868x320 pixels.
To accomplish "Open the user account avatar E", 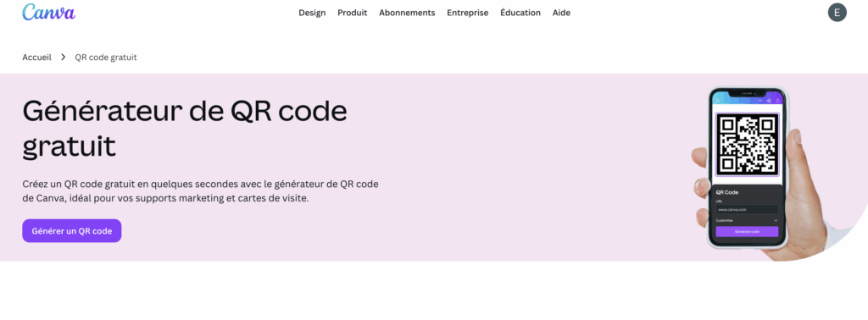I will [837, 12].
